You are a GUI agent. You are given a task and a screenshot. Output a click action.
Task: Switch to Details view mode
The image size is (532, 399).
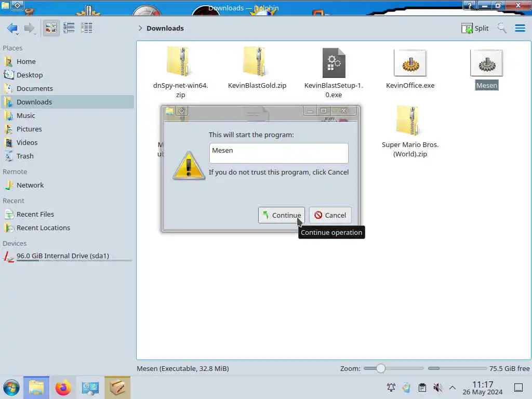point(87,28)
